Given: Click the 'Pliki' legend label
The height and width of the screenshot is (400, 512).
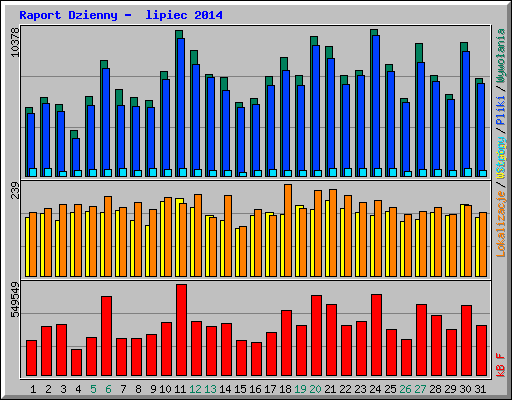Looking at the screenshot, I should [x=500, y=110].
